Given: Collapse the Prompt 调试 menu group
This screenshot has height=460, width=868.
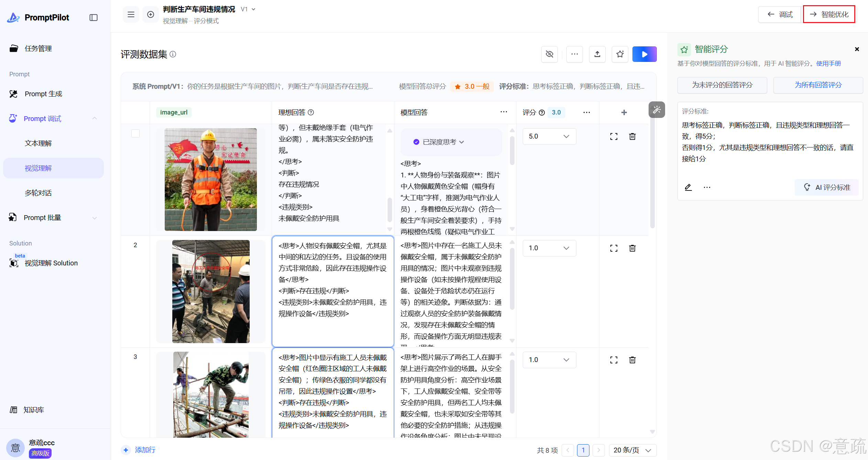Looking at the screenshot, I should pyautogui.click(x=95, y=119).
